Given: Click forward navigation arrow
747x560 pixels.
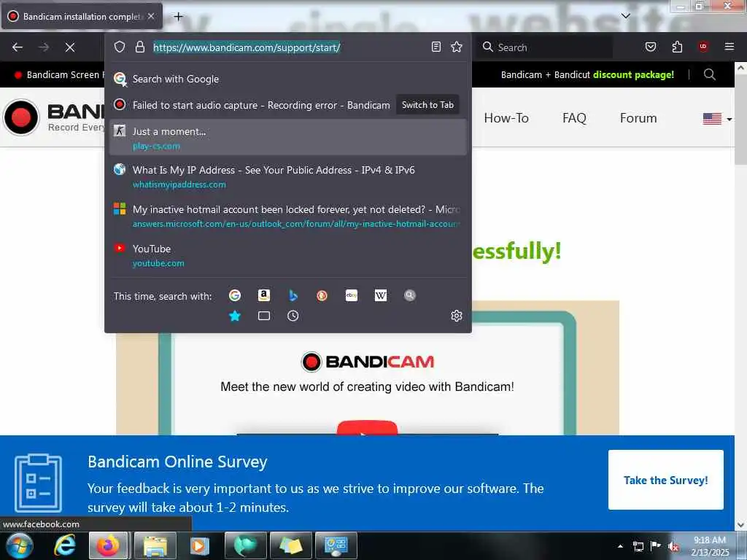Looking at the screenshot, I should [44, 47].
